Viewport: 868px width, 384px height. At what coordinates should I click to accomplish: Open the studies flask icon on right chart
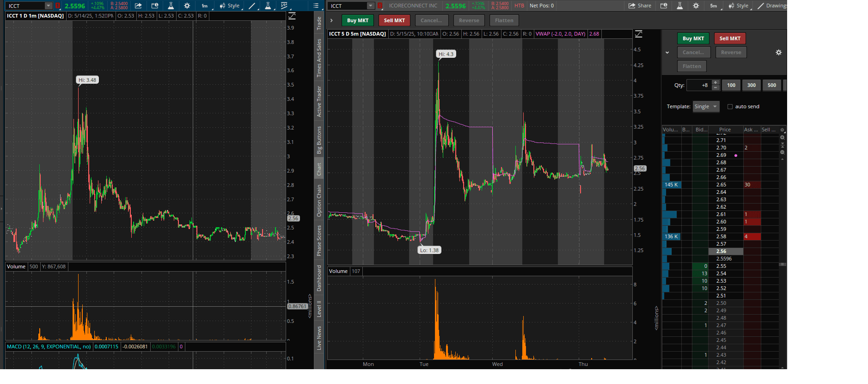click(x=679, y=6)
